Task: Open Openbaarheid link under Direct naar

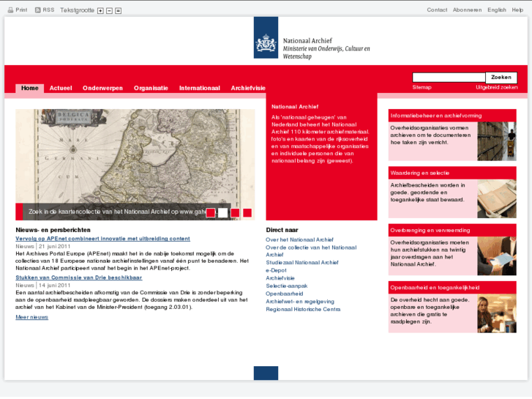Action: [x=285, y=294]
